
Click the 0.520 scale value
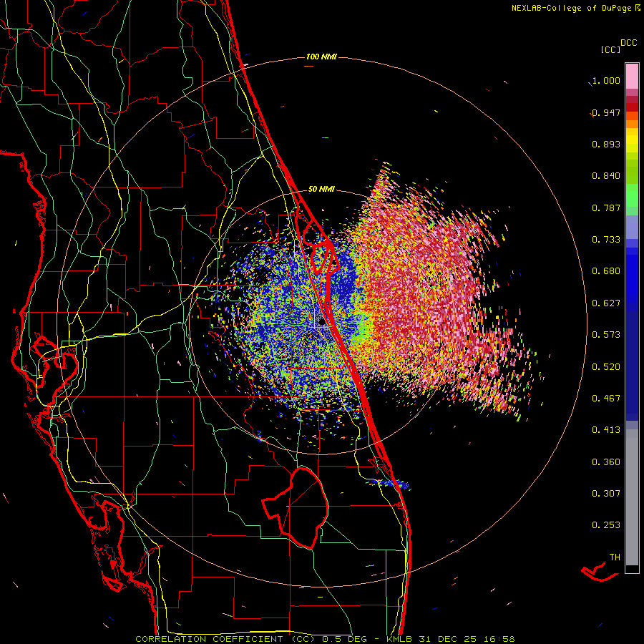606,367
